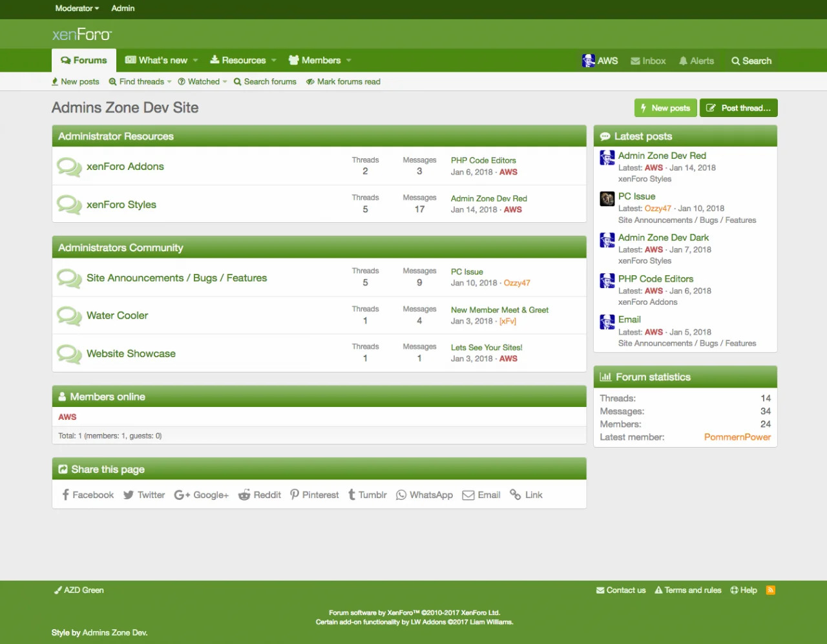Image resolution: width=827 pixels, height=644 pixels.
Task: Open AWS user account menu in navbar
Action: 600,61
